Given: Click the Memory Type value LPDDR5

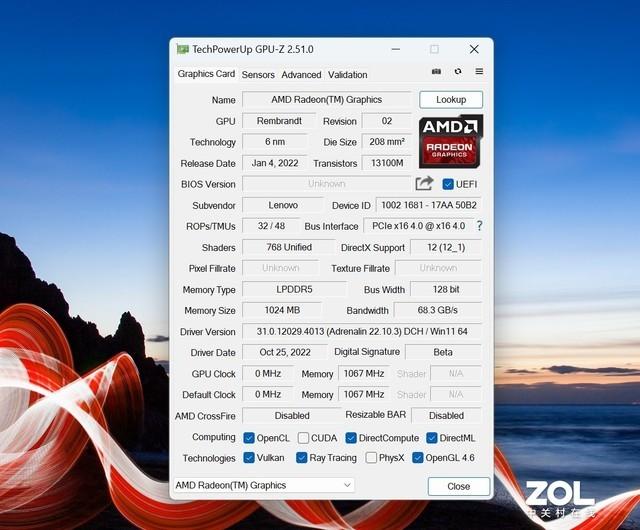Looking at the screenshot, I should tap(294, 289).
